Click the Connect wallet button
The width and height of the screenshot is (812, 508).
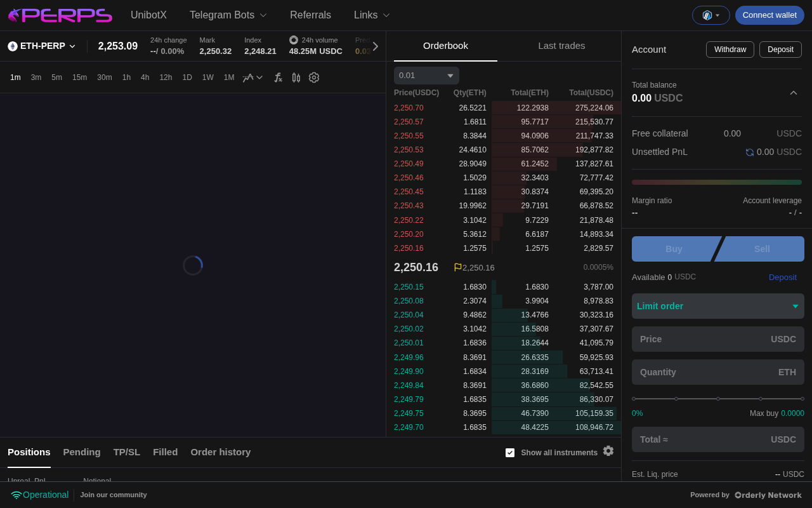(769, 15)
